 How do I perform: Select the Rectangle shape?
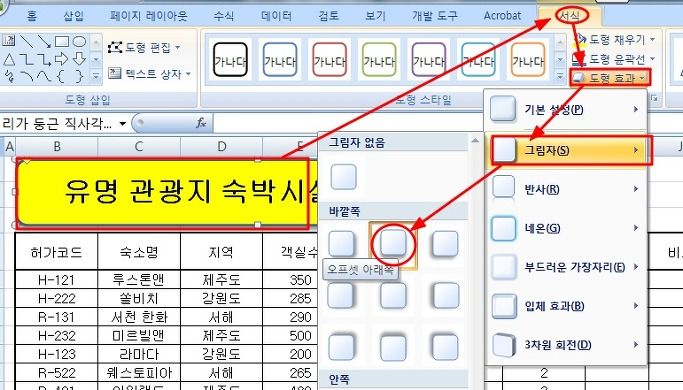[x=61, y=41]
